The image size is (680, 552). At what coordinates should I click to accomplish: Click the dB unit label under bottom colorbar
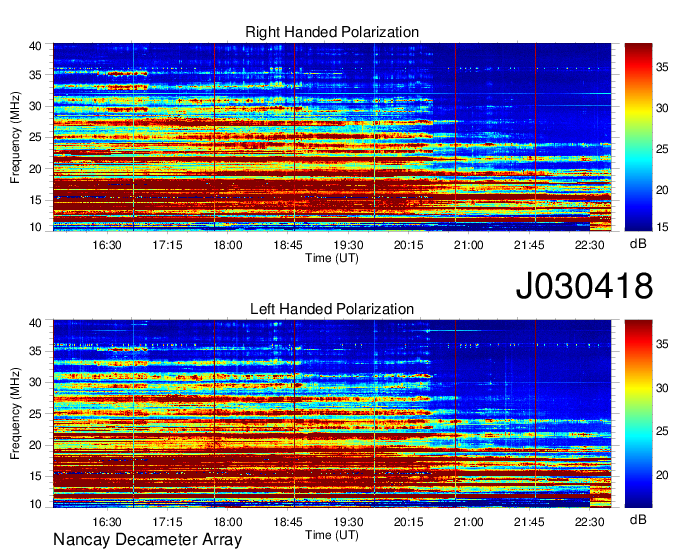pos(638,520)
